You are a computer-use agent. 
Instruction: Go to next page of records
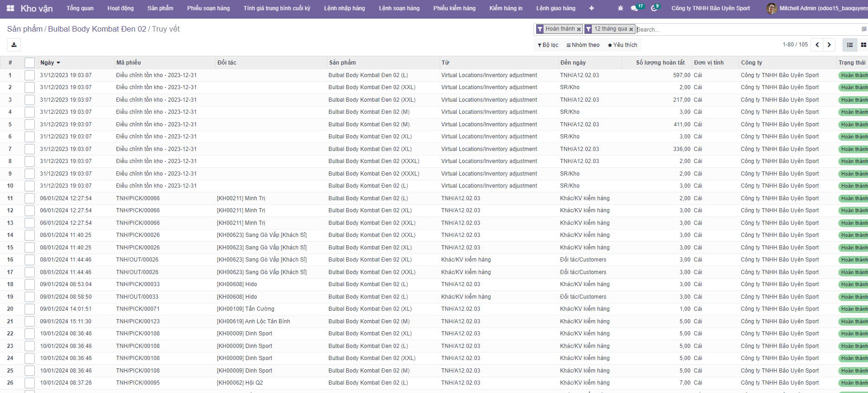[829, 45]
